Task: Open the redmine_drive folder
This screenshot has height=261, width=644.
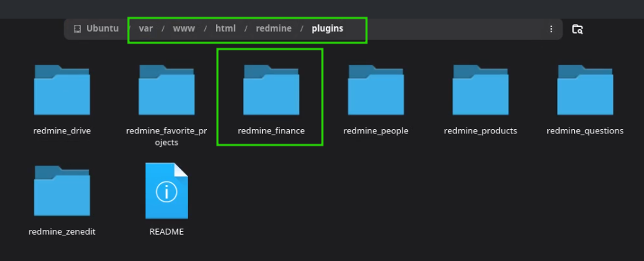Action: [x=61, y=90]
